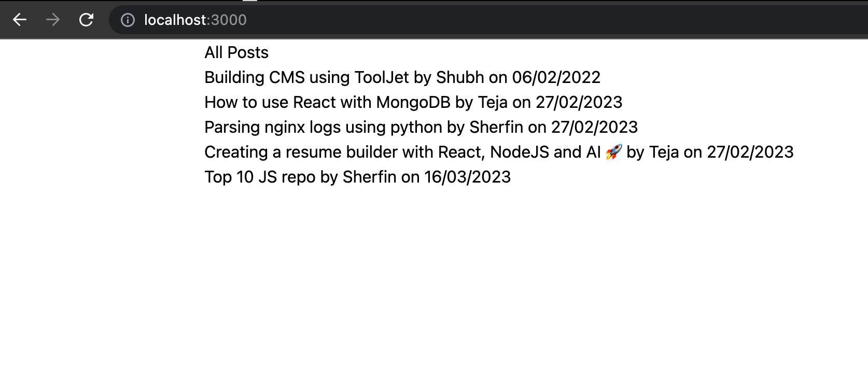Click the date 06/02/2022
Screen dimensions: 868x389
[x=556, y=77]
